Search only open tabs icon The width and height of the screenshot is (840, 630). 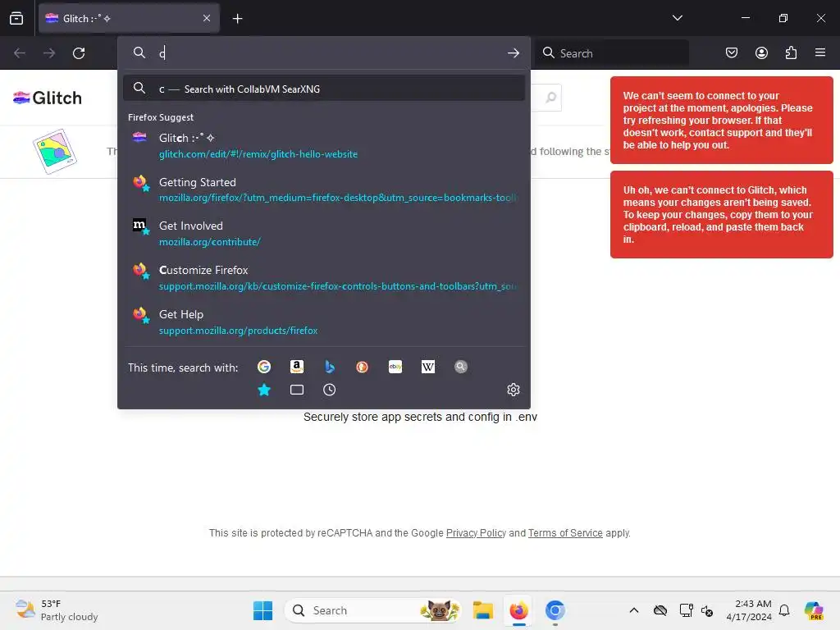pyautogui.click(x=297, y=390)
